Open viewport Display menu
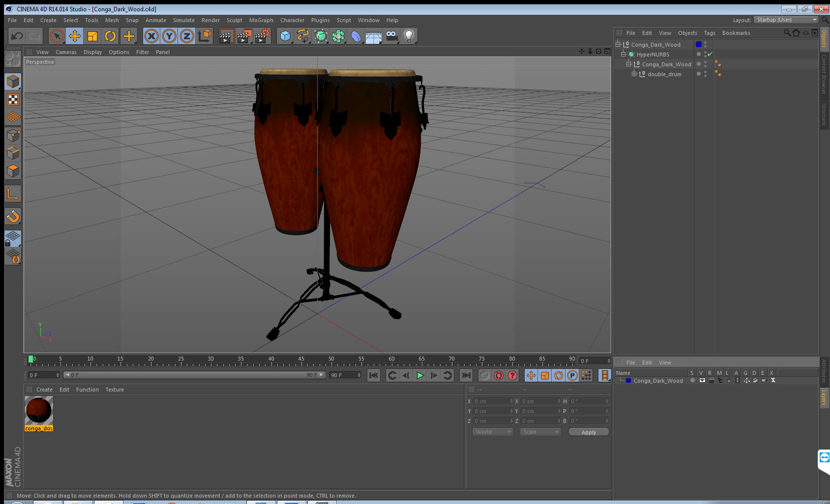This screenshot has height=504, width=830. 92,52
